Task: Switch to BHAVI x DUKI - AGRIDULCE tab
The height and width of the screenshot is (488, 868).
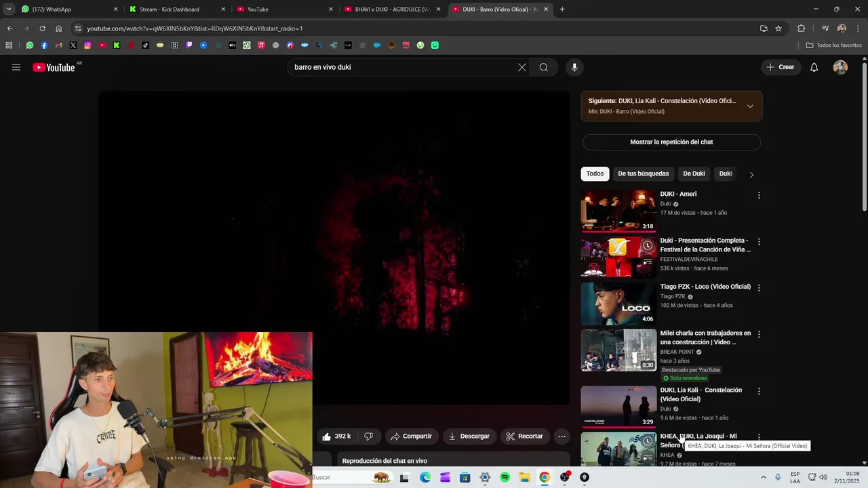Action: point(392,9)
